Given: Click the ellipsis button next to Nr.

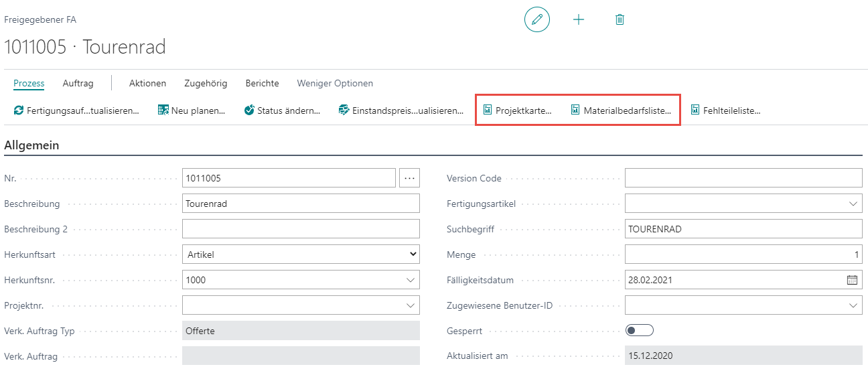Looking at the screenshot, I should click(410, 178).
